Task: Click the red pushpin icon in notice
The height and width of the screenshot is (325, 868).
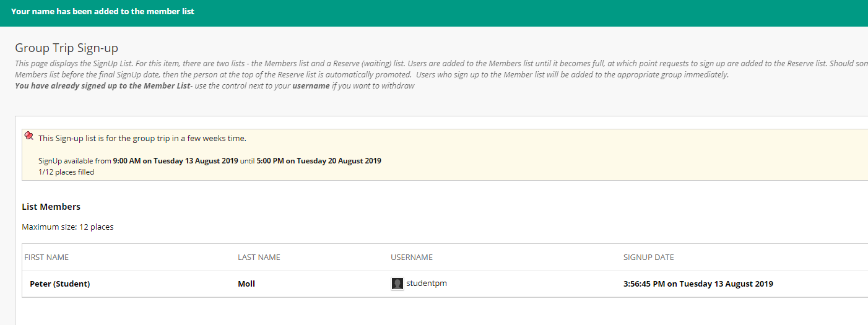Action: click(28, 136)
